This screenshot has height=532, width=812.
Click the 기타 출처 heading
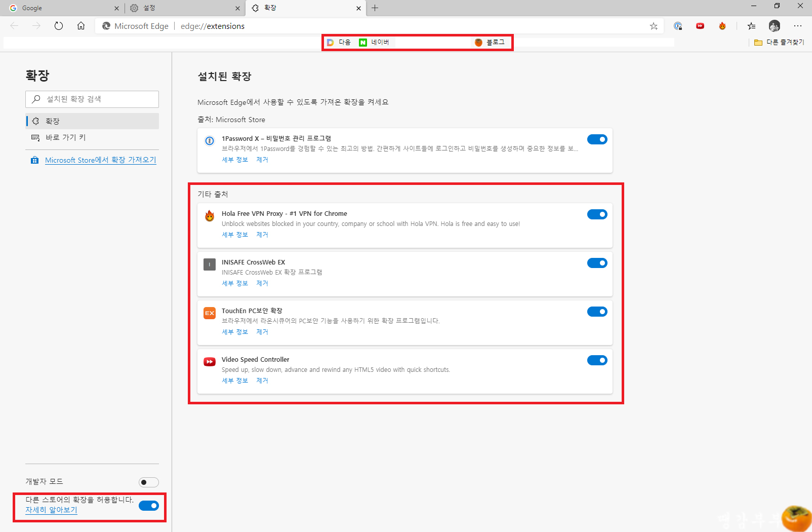click(213, 194)
